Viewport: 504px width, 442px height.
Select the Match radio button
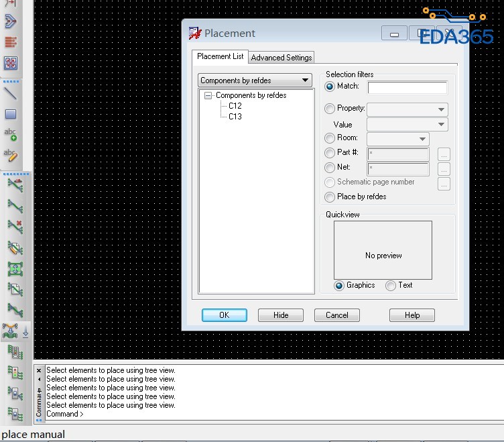[330, 87]
